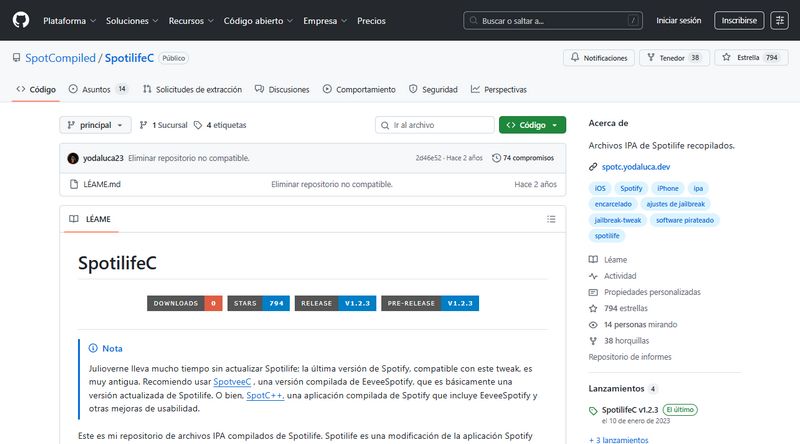Screen dimensions: 800x444
Task: Expand the green Código dropdown button
Action: coord(532,125)
